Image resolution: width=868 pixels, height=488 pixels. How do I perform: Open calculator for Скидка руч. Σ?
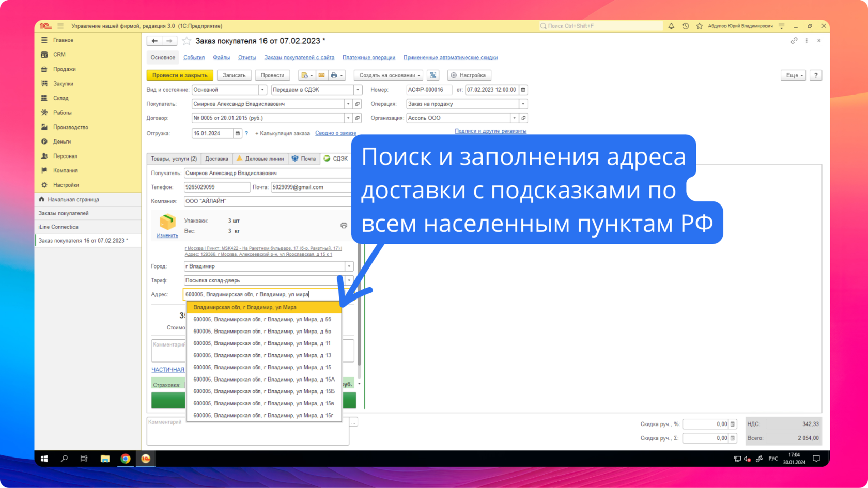tap(733, 438)
